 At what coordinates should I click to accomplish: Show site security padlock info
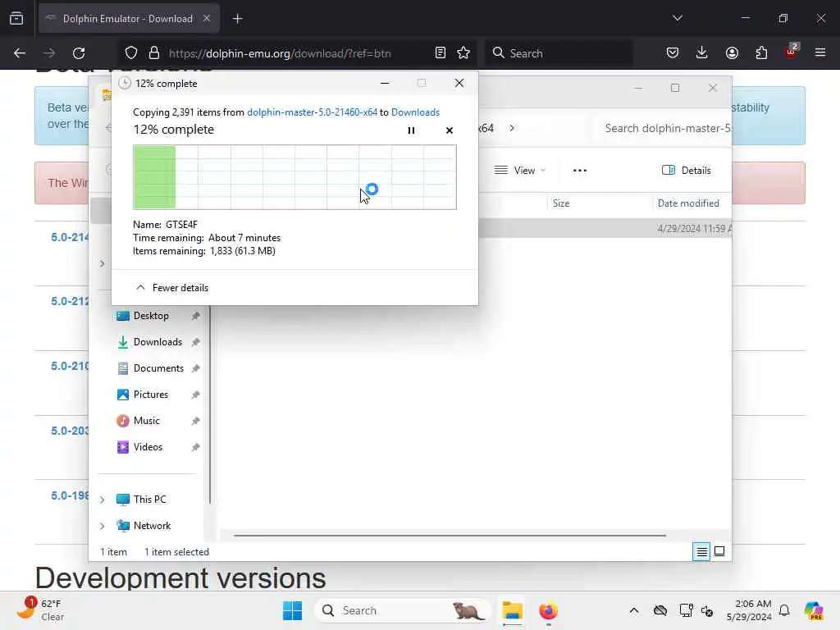154,53
